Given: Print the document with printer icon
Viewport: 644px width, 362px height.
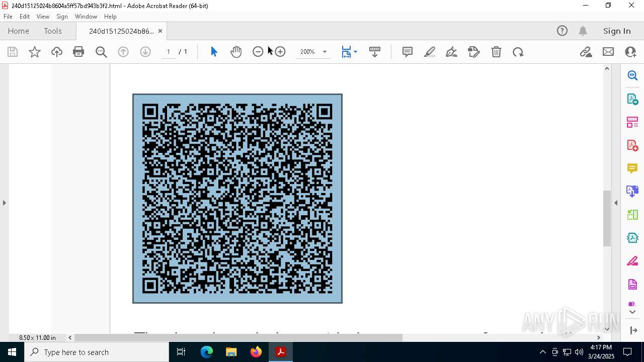Looking at the screenshot, I should pos(78,52).
